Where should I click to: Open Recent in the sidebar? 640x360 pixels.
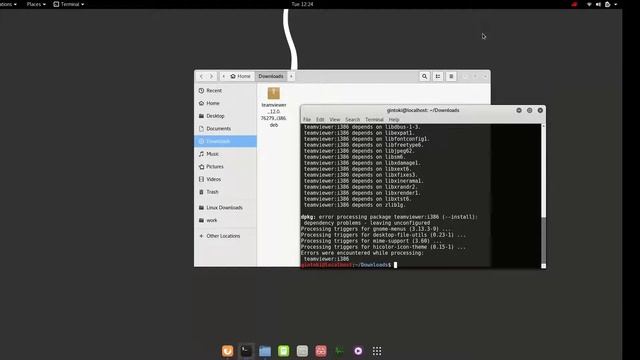coord(225,91)
